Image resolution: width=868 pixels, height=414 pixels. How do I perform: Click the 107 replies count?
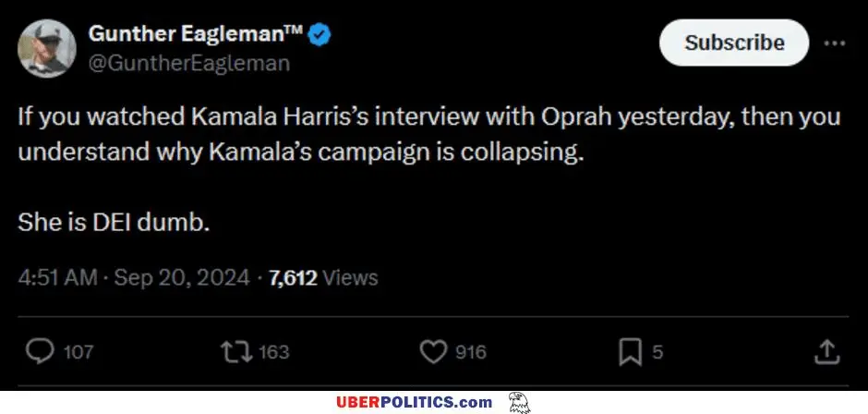(78, 352)
